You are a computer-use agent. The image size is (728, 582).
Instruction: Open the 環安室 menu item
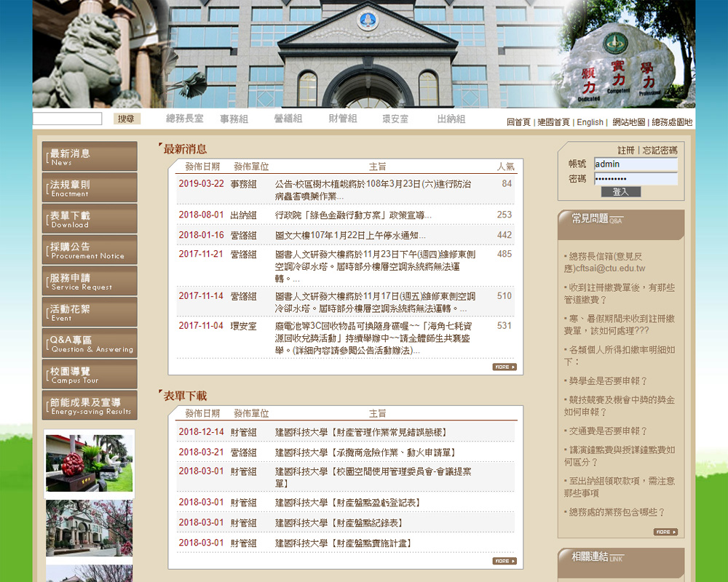395,119
